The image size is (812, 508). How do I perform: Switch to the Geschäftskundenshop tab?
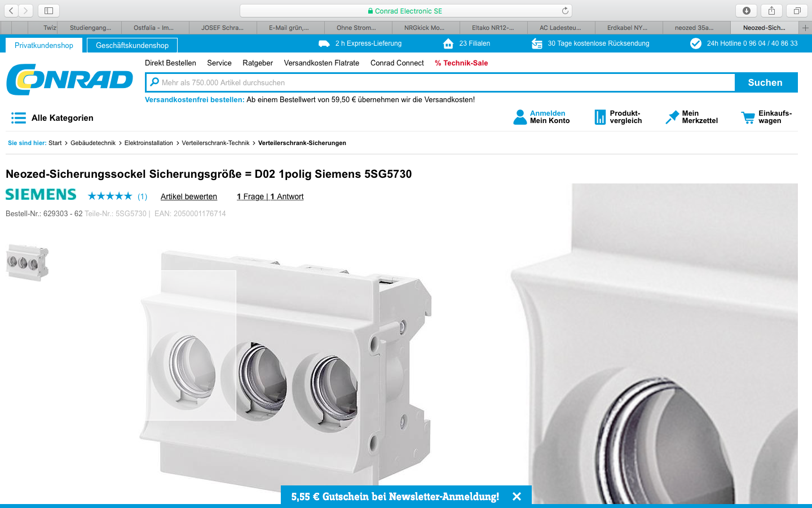tap(132, 45)
